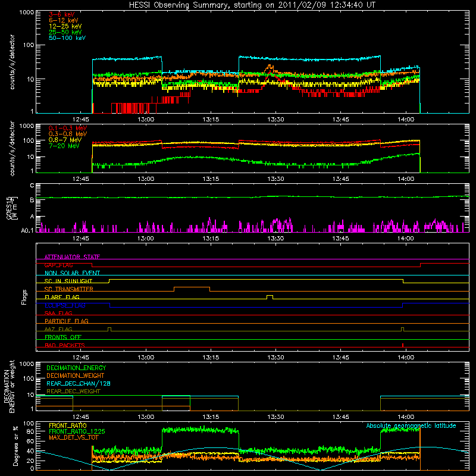The image size is (476, 476).
Task: Select the DECIMATION_WEIGHT legend label
Action: click(76, 375)
